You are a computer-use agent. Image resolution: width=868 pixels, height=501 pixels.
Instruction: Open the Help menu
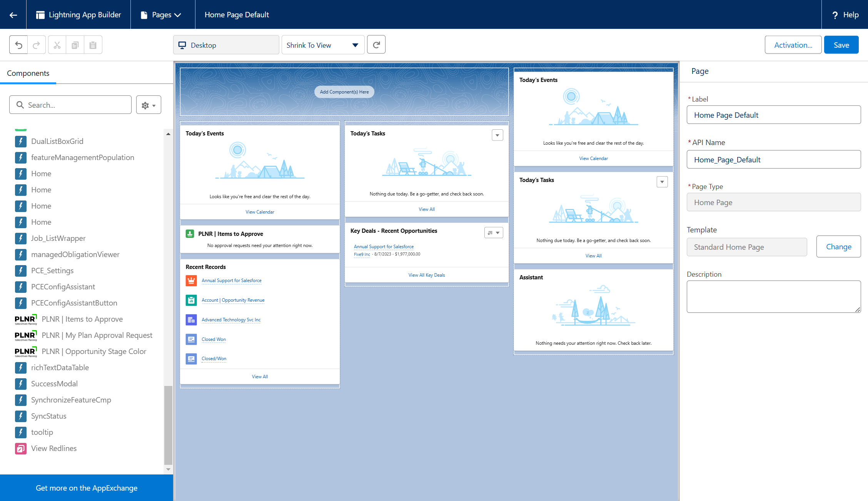point(845,15)
